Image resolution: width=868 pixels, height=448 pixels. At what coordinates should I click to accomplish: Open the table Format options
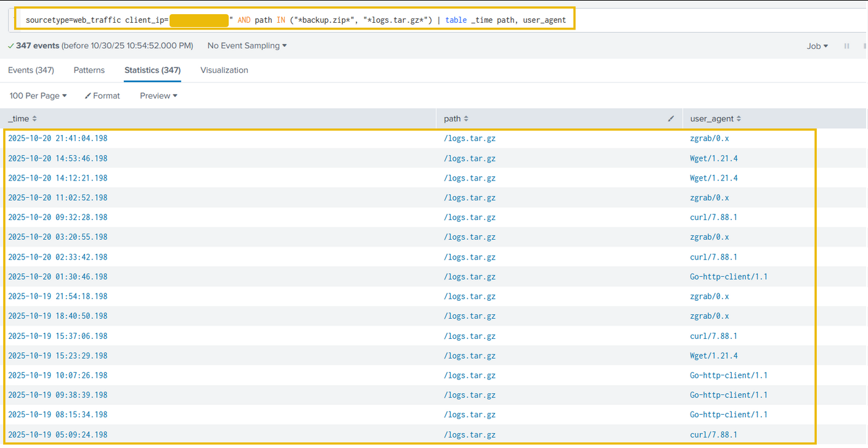[102, 96]
